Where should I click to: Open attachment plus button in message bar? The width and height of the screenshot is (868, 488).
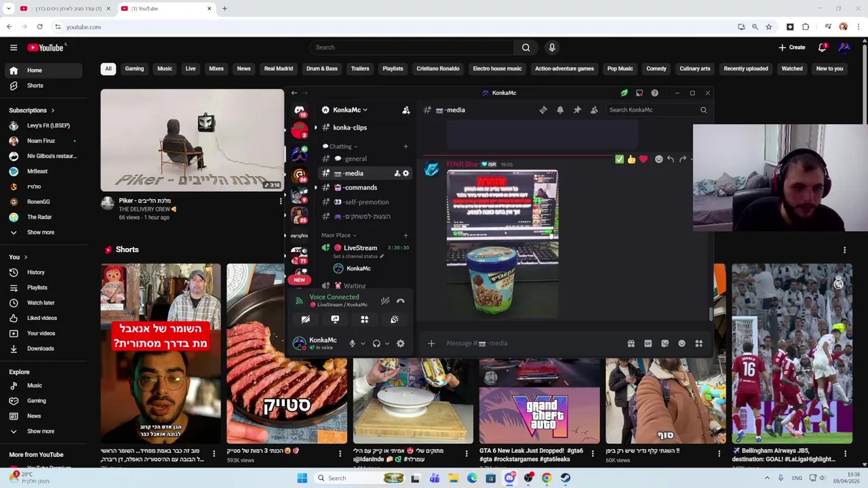pos(431,344)
